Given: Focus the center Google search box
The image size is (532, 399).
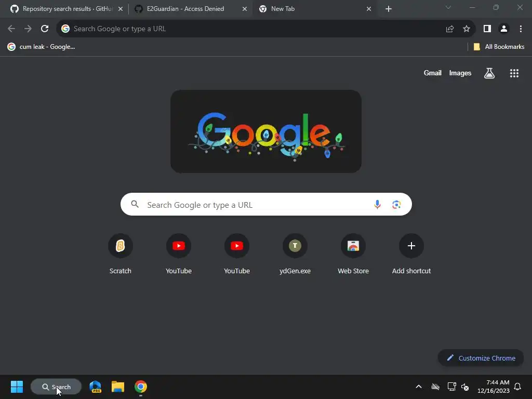Looking at the screenshot, I should pos(266,204).
